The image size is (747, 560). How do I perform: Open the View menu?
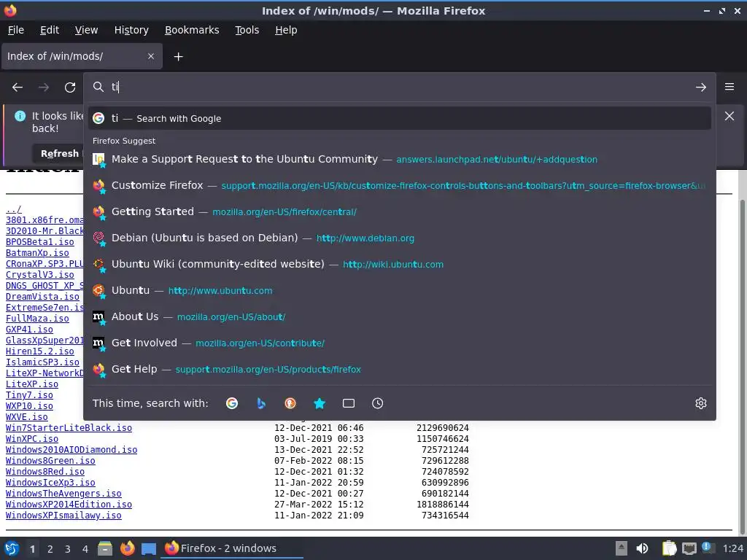click(86, 30)
